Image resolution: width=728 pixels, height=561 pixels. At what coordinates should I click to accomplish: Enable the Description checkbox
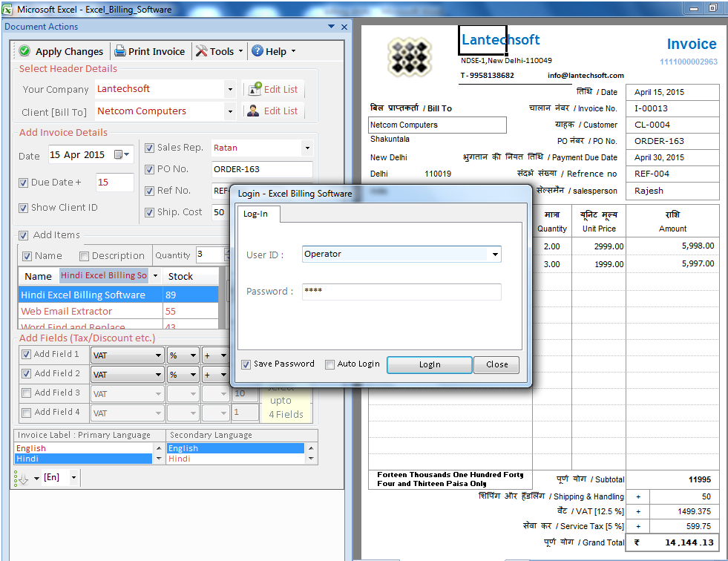click(84, 256)
